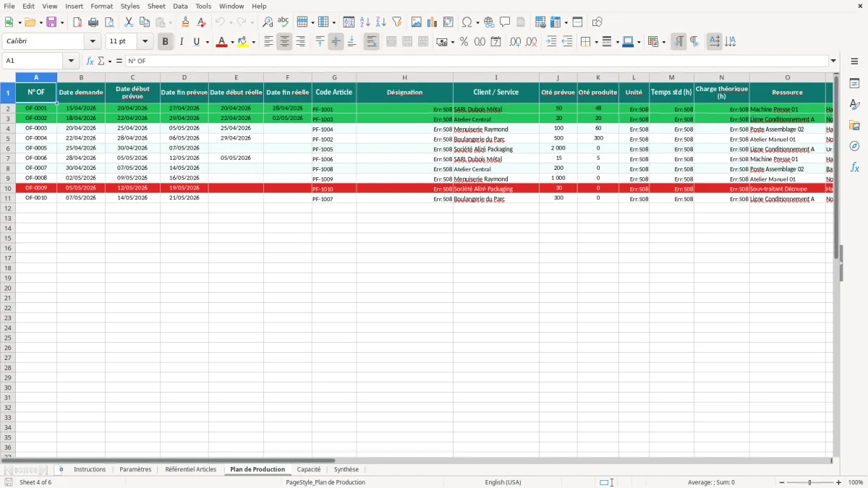Click the Draw Functions shapes icon

pyautogui.click(x=597, y=22)
